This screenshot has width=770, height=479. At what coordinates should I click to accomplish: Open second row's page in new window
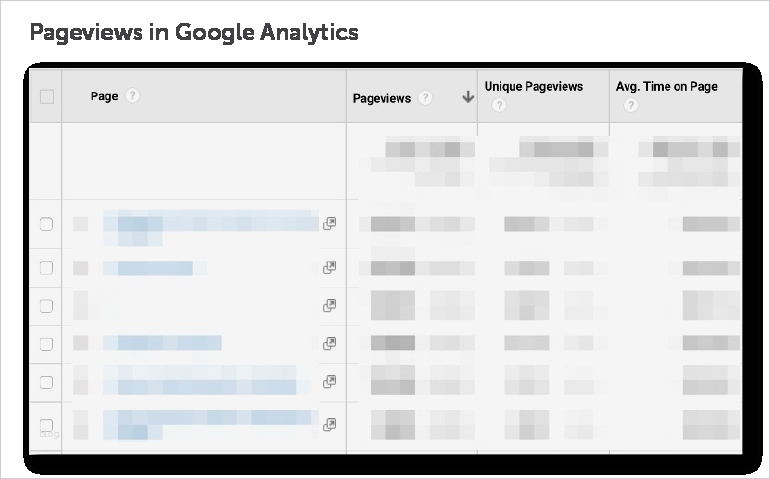coord(329,267)
